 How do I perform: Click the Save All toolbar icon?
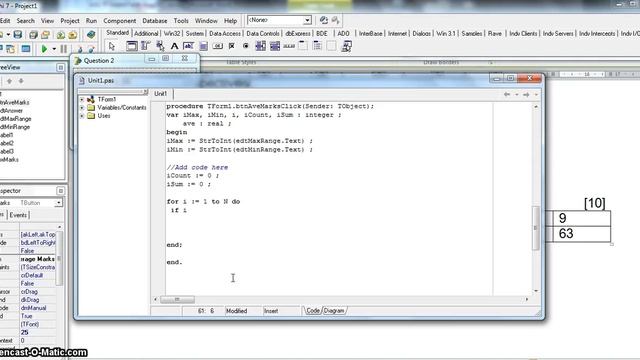33,35
